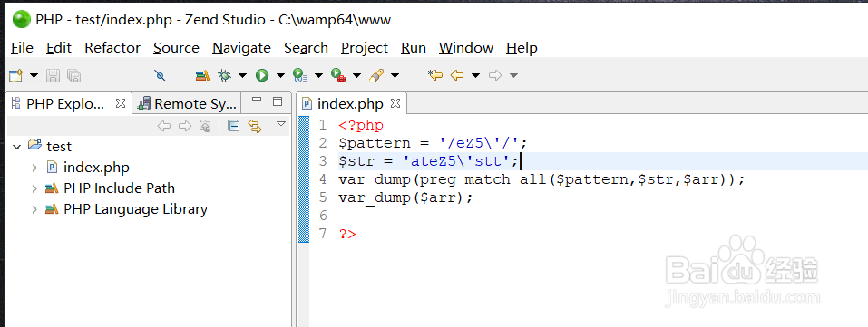
Task: Collapse the test project node
Action: (16, 147)
